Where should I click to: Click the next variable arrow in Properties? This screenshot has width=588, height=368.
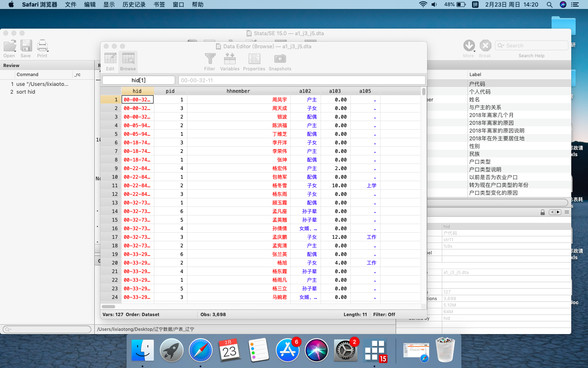tap(558, 212)
